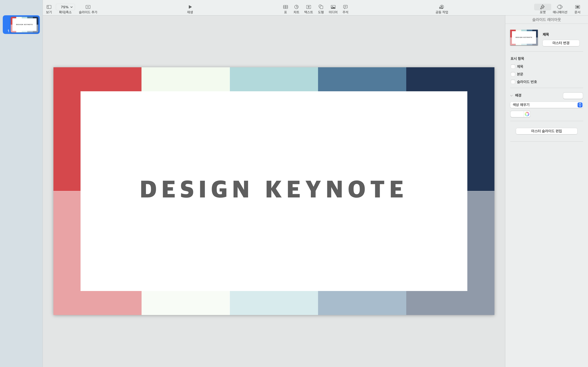The height and width of the screenshot is (367, 588).
Task: Click the Collaborate (공동 작업) icon
Action: click(441, 7)
